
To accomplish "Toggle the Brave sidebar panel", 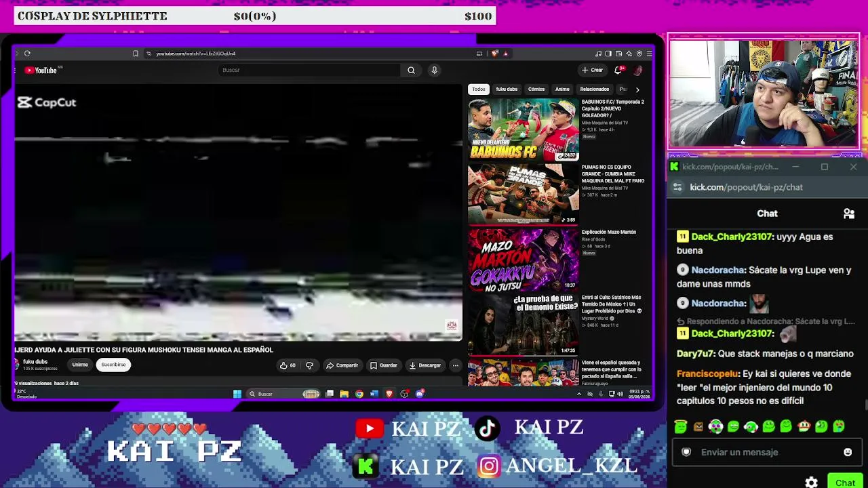I will point(608,54).
